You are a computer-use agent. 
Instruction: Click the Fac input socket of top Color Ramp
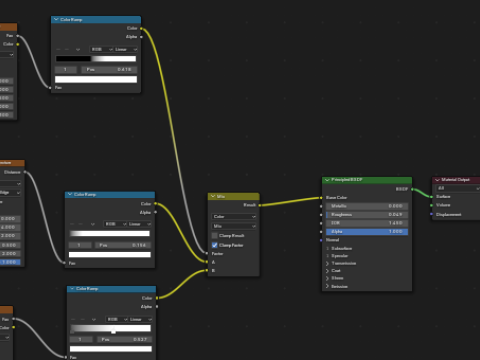pyautogui.click(x=50, y=88)
